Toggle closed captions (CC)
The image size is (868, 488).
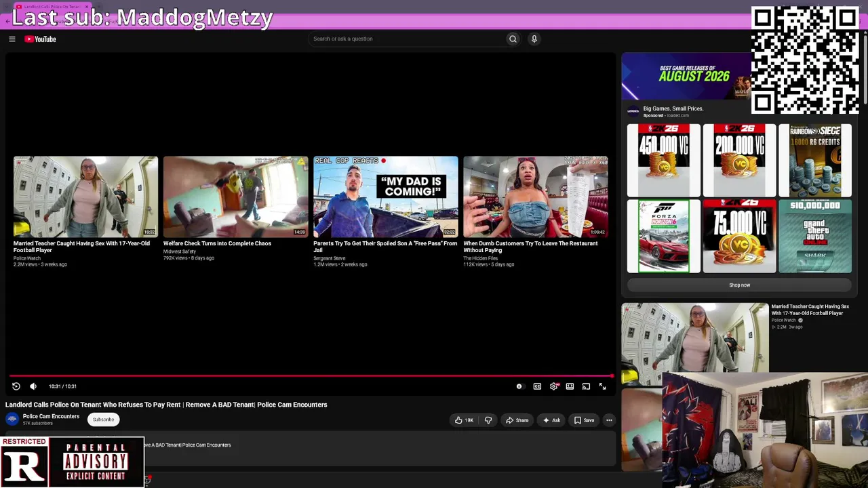click(x=537, y=386)
